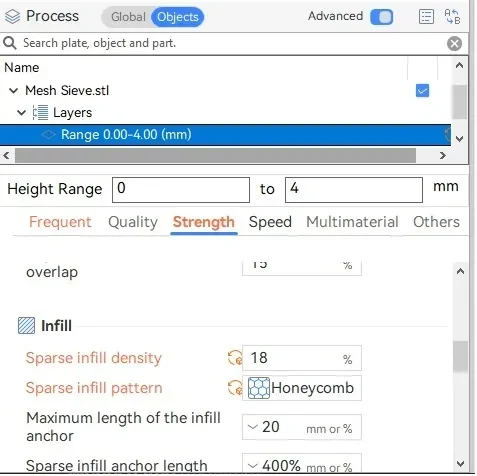Screen dimensions: 477x476
Task: Click the Layers list icon in tree
Action: [40, 113]
